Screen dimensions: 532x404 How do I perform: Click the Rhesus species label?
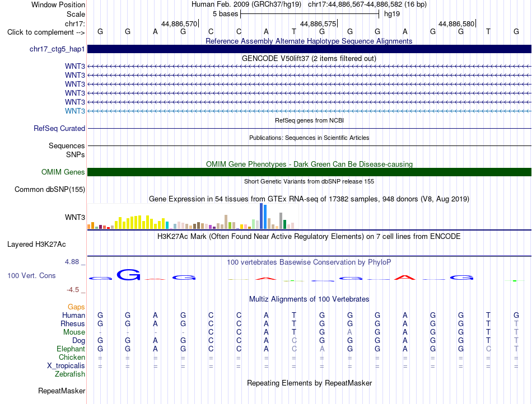[73, 323]
